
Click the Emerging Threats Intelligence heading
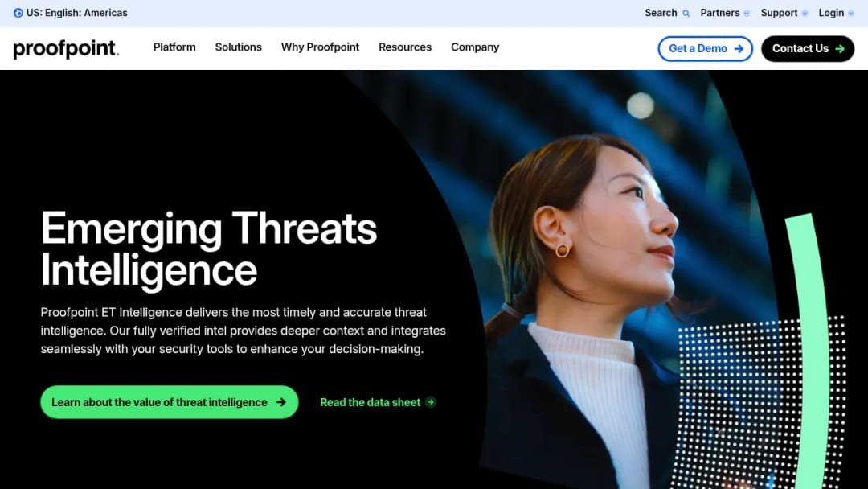tap(209, 249)
